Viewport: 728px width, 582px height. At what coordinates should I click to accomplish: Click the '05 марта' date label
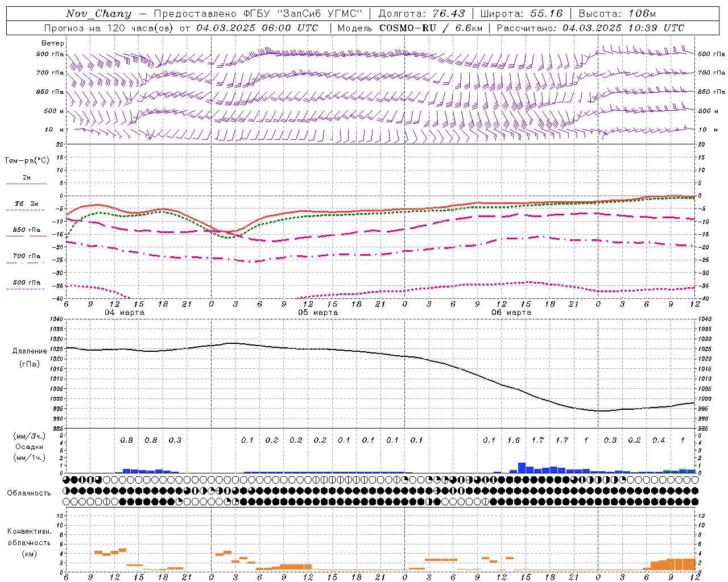[x=318, y=313]
